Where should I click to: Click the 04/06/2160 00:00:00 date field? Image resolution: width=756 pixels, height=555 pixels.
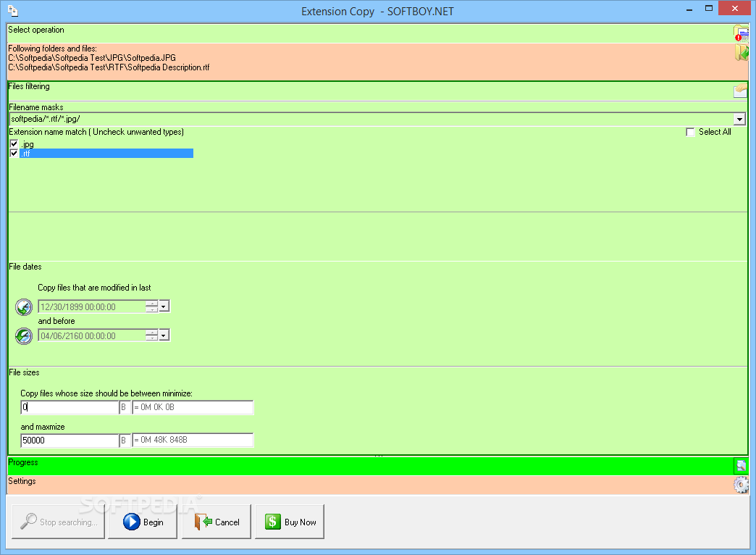click(x=92, y=336)
